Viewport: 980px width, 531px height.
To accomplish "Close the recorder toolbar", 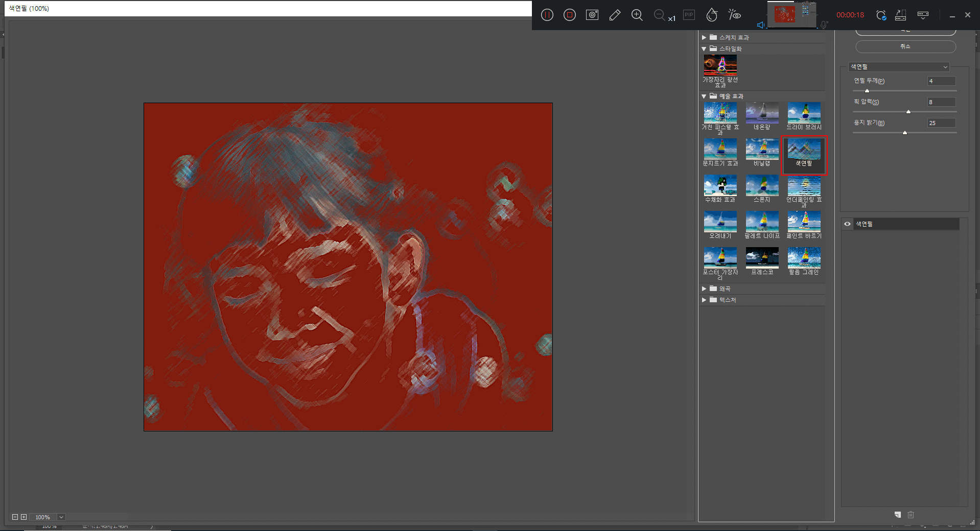I will 968,15.
